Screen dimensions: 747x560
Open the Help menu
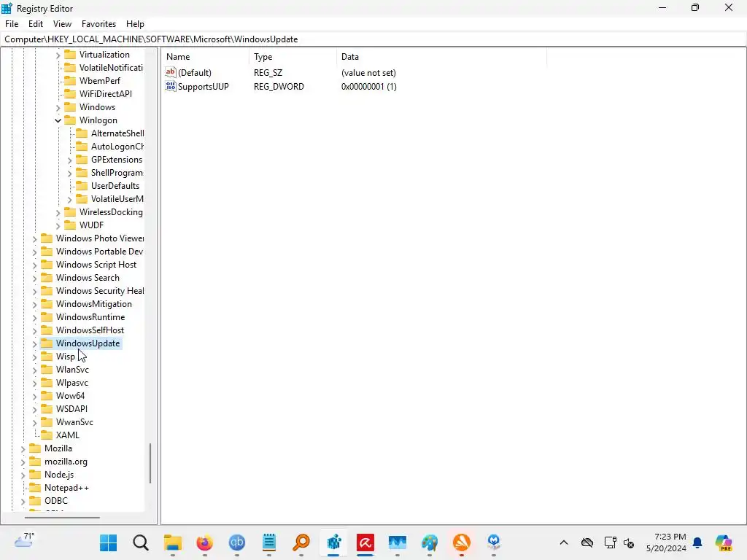[x=135, y=24]
